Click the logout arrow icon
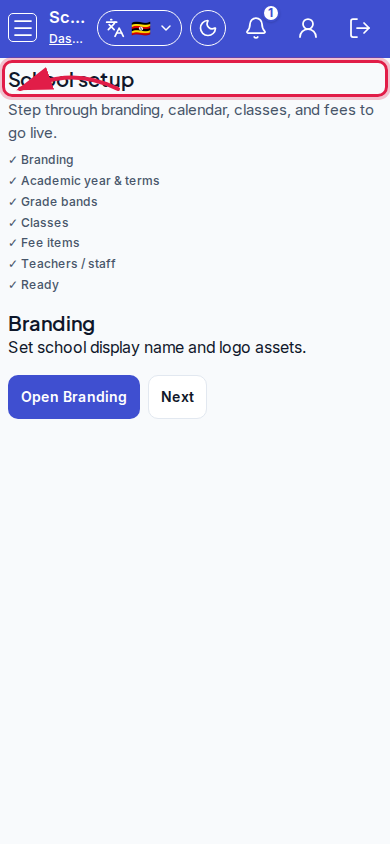390x844 pixels. click(x=360, y=28)
